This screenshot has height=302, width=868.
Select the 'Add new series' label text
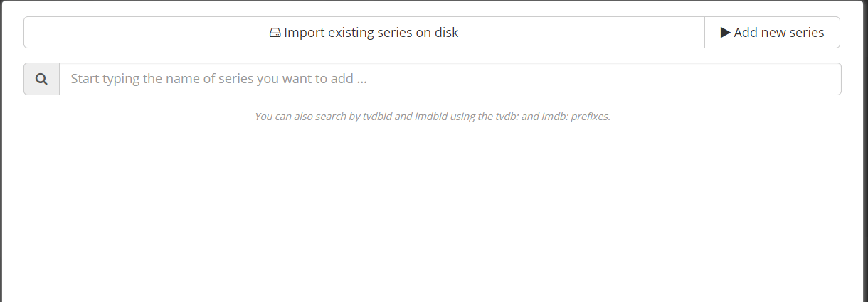tap(779, 33)
